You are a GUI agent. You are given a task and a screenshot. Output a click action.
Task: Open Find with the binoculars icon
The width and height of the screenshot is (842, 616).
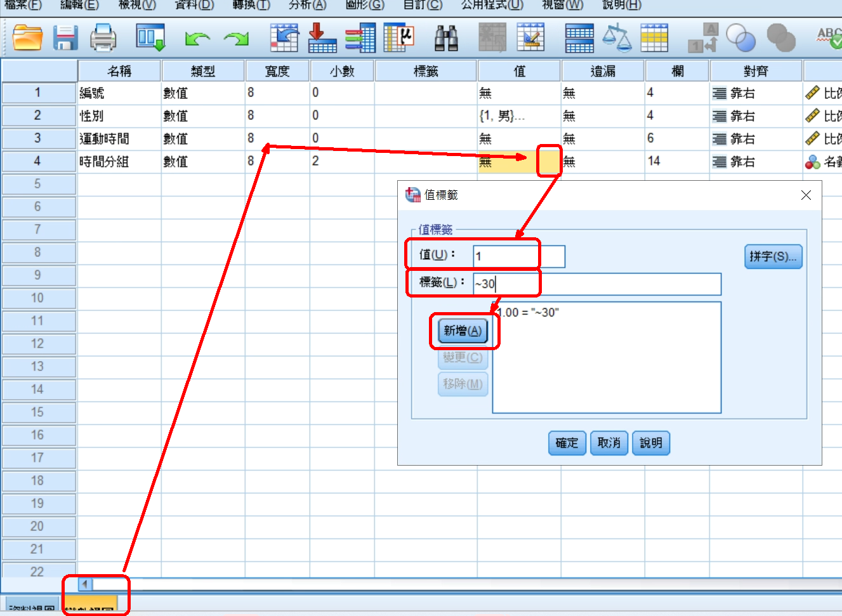[446, 38]
